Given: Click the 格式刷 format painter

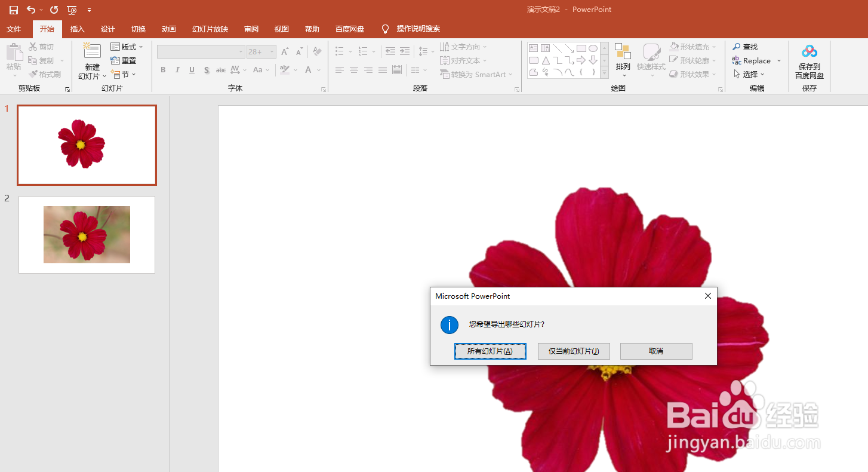Looking at the screenshot, I should point(45,74).
